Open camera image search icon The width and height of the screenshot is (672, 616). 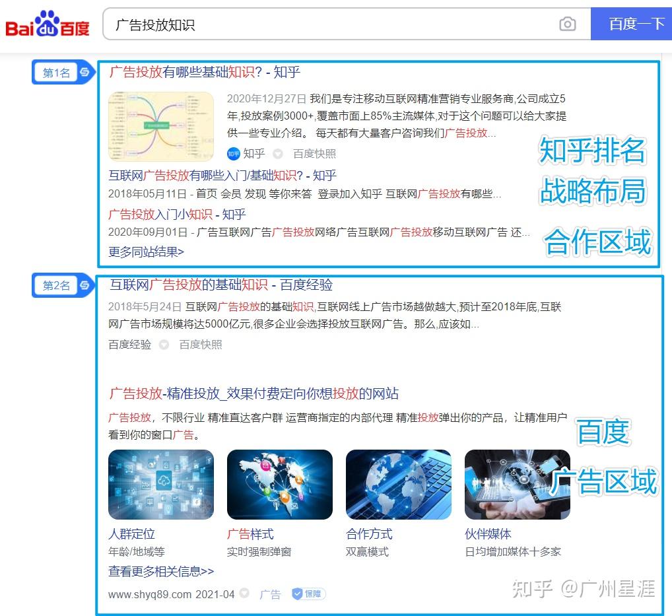(568, 24)
